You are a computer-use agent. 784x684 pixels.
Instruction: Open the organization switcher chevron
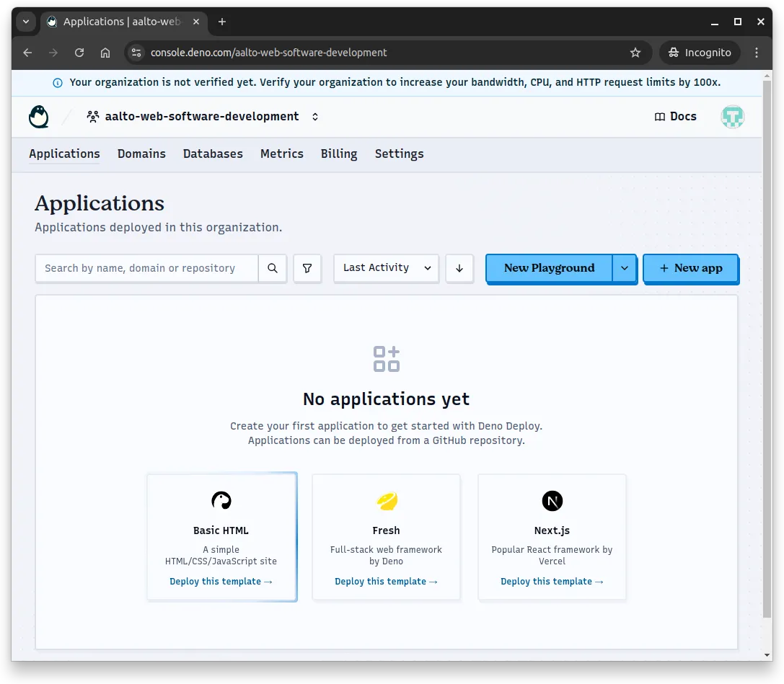pos(315,116)
